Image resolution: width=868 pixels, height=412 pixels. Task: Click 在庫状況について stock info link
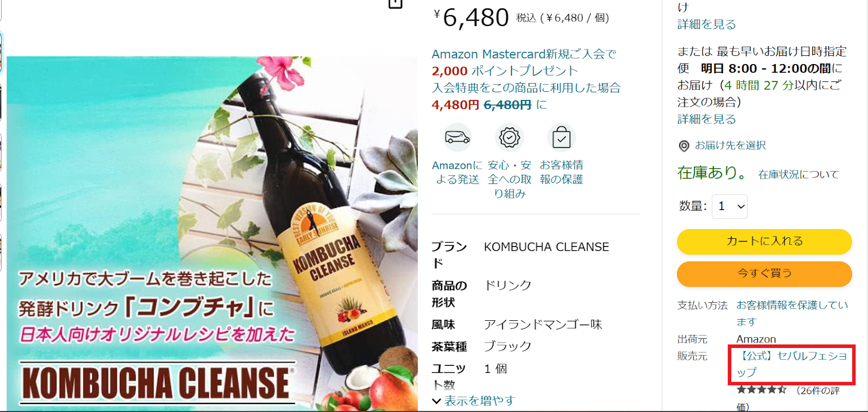pos(799,174)
